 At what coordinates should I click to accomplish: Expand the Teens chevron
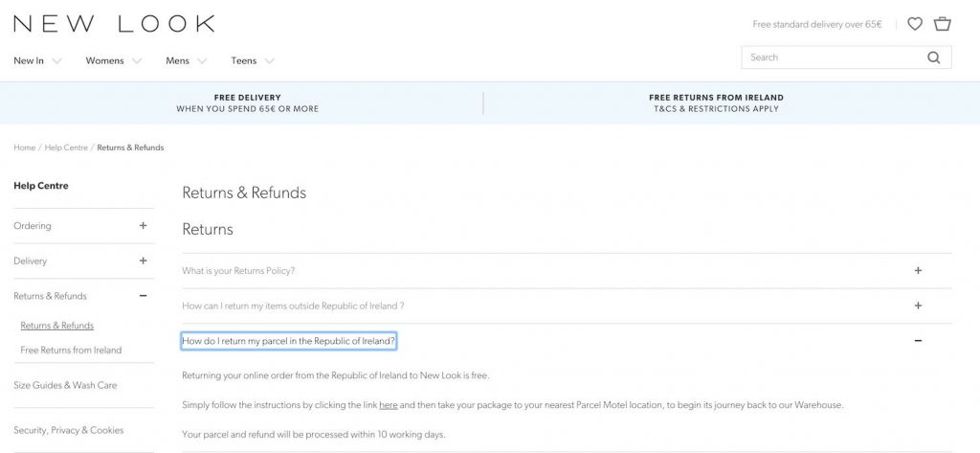[269, 61]
